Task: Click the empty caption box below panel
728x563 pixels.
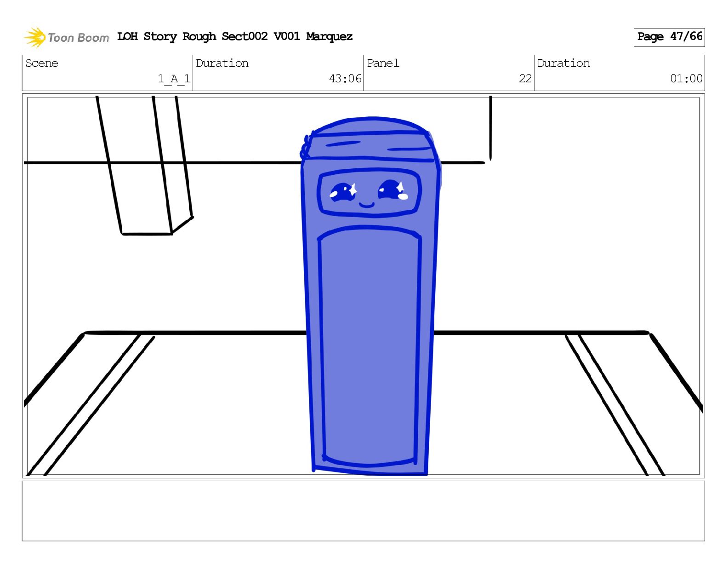Action: [x=363, y=511]
